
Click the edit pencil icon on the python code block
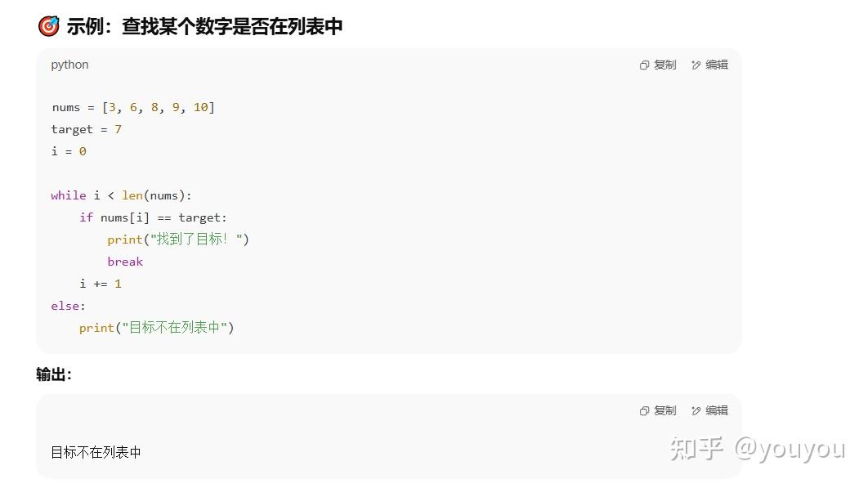click(x=695, y=65)
